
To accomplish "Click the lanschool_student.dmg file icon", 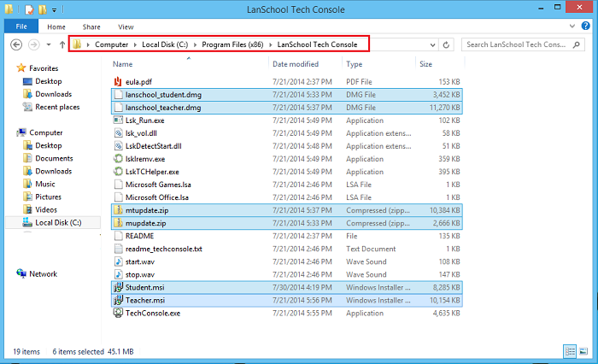I will click(118, 95).
